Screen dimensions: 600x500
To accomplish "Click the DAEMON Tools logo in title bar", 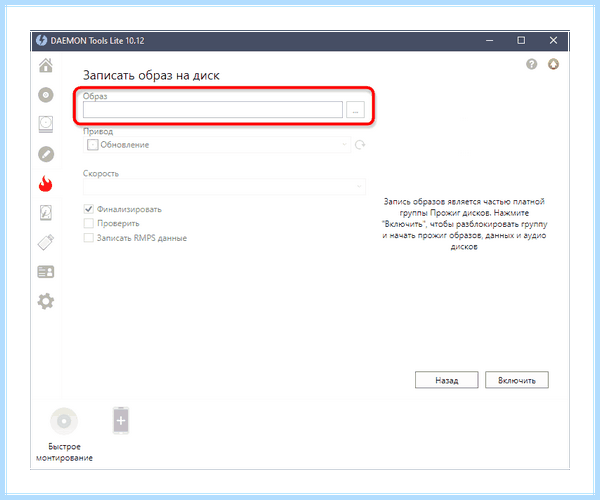I will [41, 41].
